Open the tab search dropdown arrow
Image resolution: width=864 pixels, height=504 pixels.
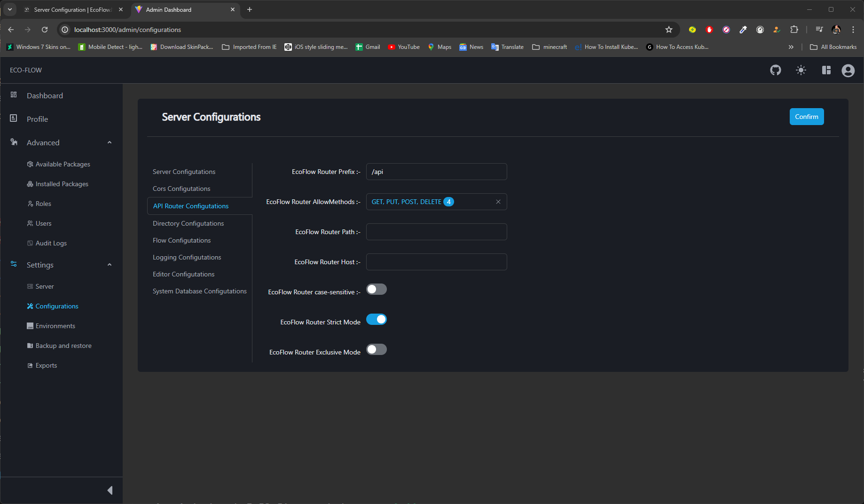pos(9,9)
